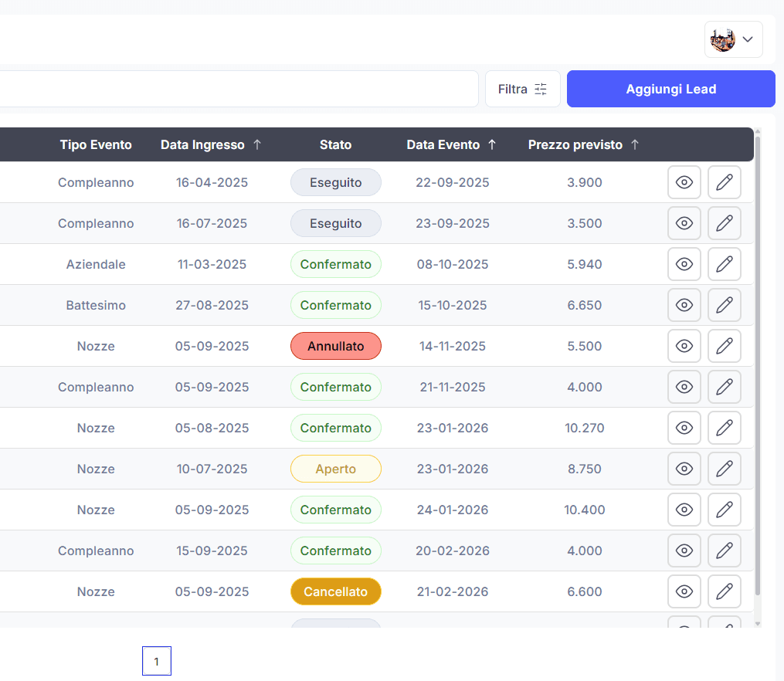Edit the lead with event date 22-09-2025
Screen dimensions: 784x681
pyautogui.click(x=724, y=182)
